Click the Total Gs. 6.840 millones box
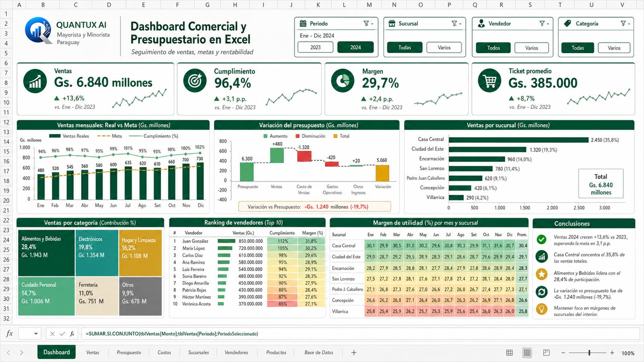Screen dimensions: 644x362 [601, 184]
